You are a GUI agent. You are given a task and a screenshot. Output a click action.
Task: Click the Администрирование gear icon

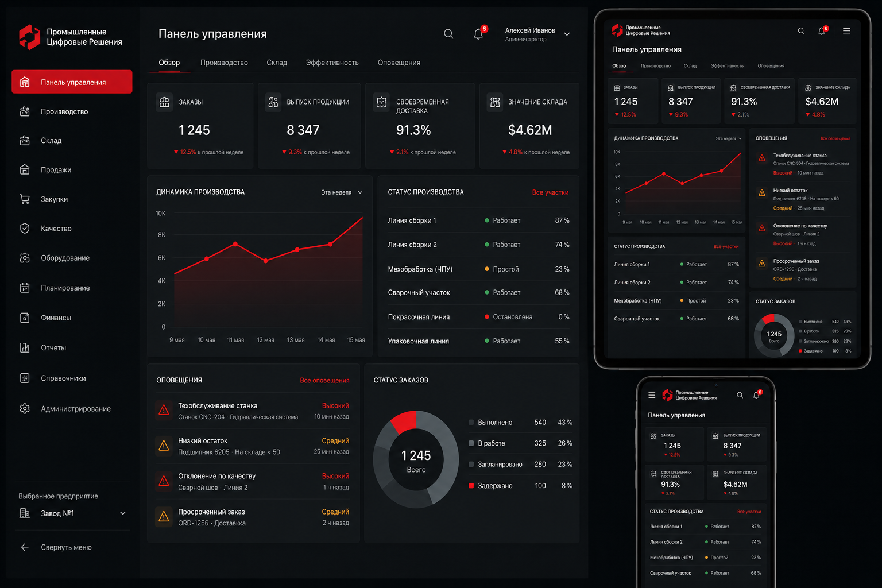pos(25,408)
